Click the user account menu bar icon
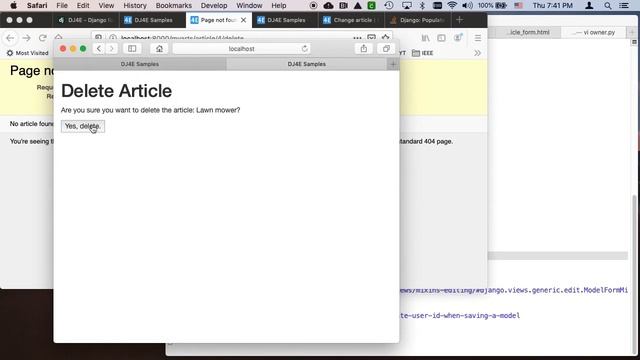The width and height of the screenshot is (640, 360). [x=589, y=5]
